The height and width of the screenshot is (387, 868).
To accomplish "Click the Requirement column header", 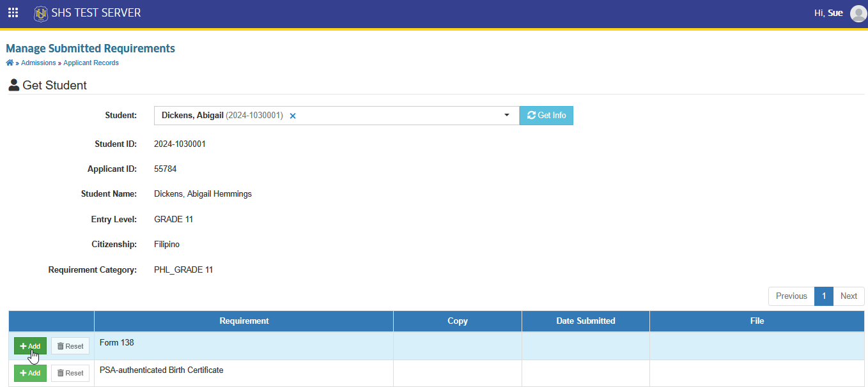I will (x=244, y=321).
